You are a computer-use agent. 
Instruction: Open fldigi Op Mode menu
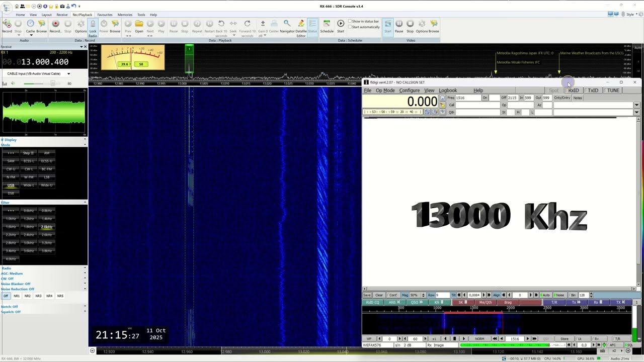(x=385, y=90)
